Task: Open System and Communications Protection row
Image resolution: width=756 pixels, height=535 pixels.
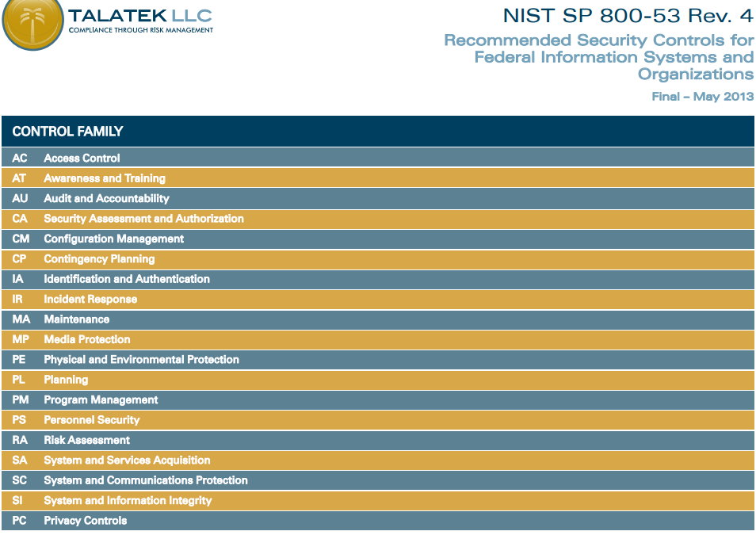Action: click(x=146, y=480)
